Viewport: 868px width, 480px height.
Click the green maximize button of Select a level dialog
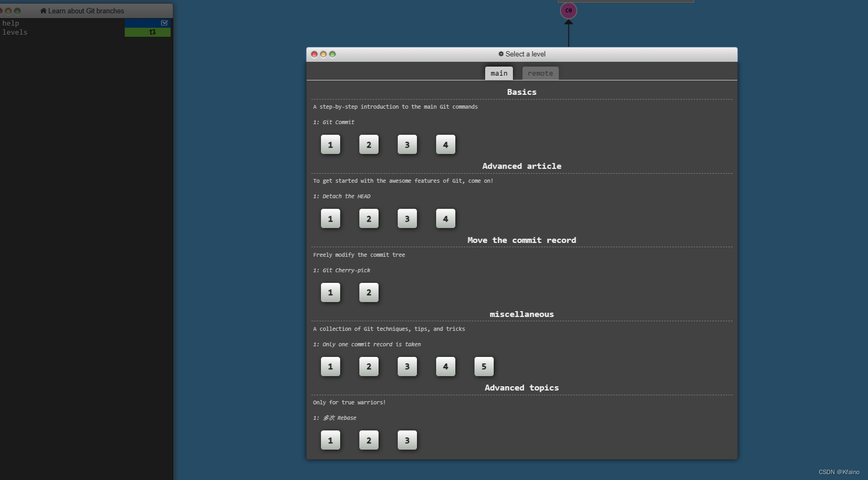[332, 54]
